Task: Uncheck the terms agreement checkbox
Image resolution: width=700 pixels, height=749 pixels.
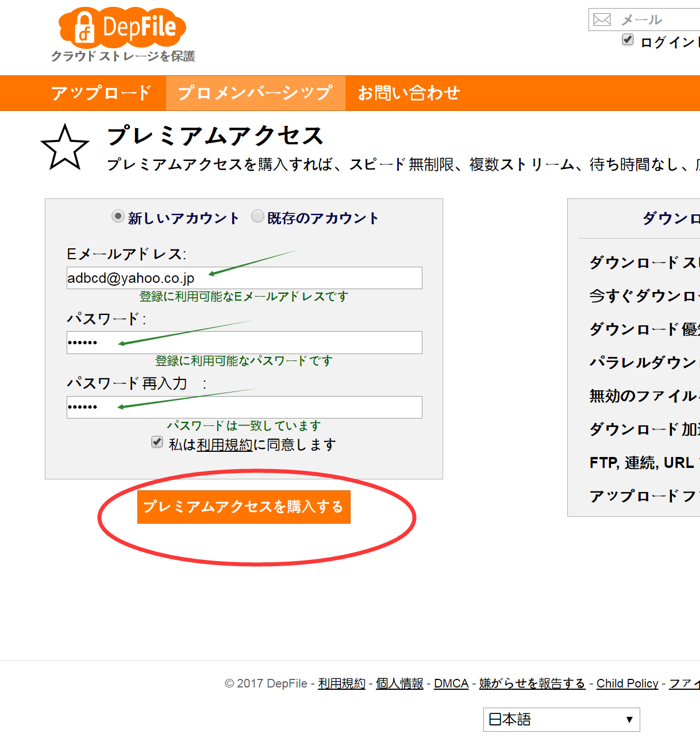Action: point(157,441)
